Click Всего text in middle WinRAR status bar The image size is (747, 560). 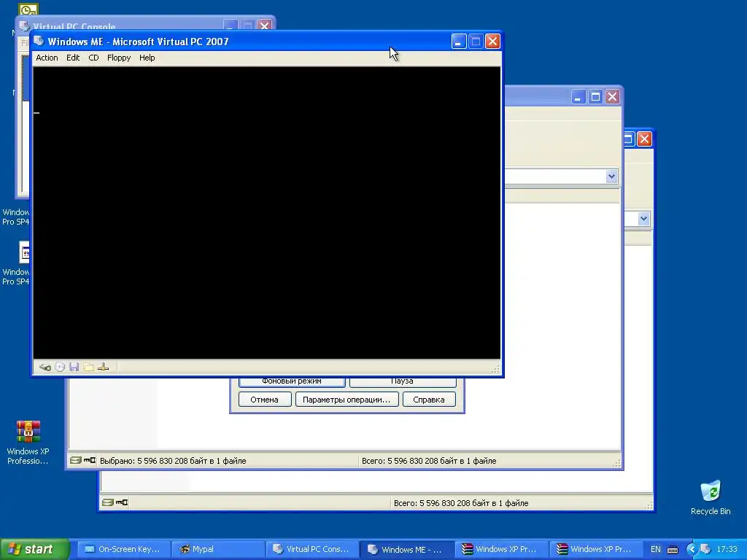pos(429,461)
